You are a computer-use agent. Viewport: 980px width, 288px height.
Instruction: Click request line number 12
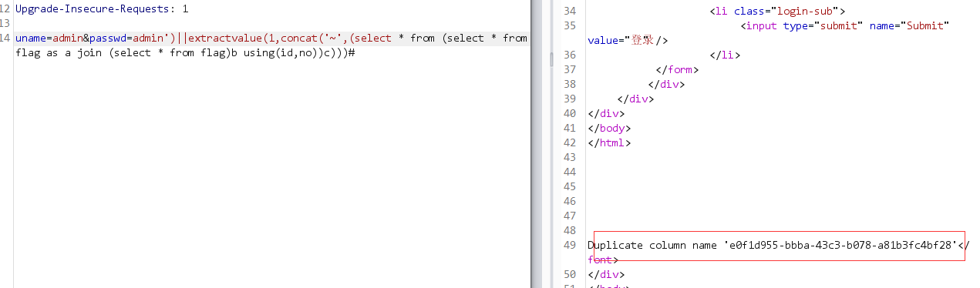tap(5, 10)
